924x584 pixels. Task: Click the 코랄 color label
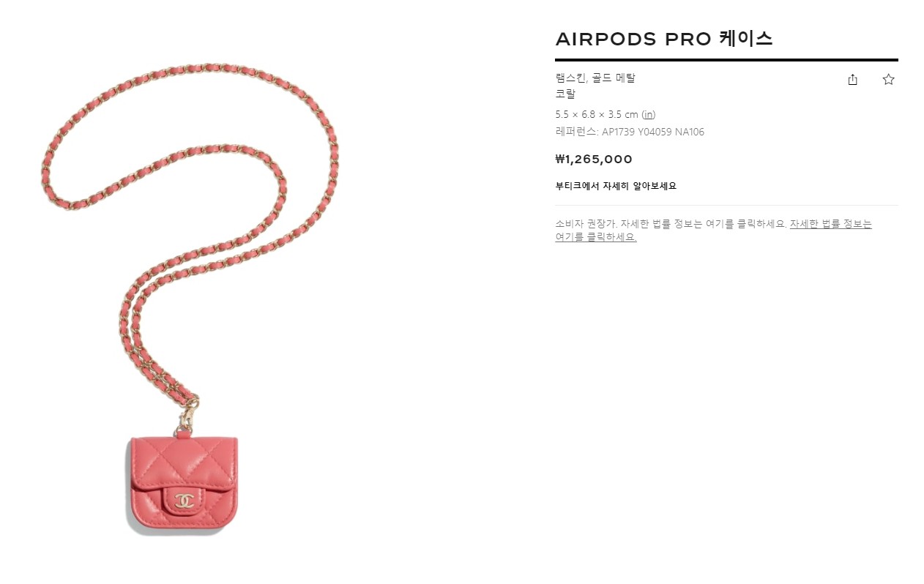(565, 94)
